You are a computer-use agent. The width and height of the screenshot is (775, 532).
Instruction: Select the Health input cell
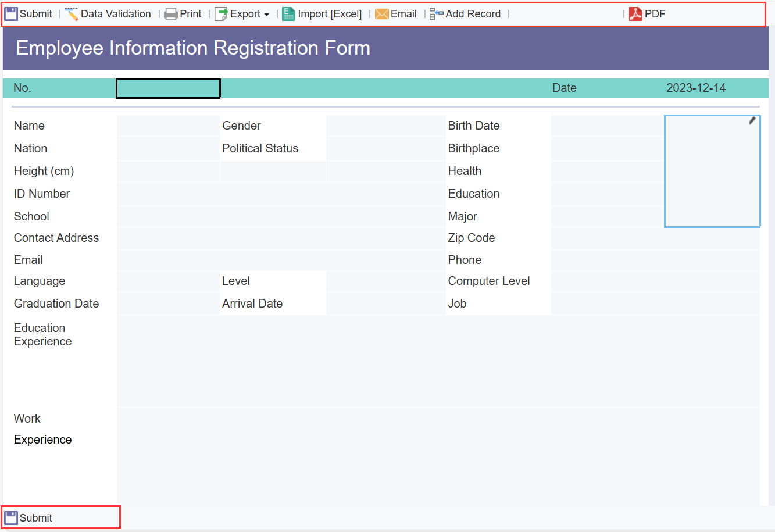coord(607,172)
